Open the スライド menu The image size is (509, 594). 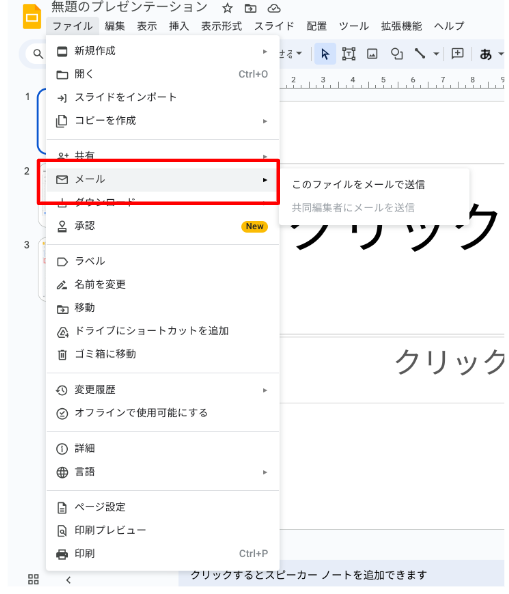274,26
